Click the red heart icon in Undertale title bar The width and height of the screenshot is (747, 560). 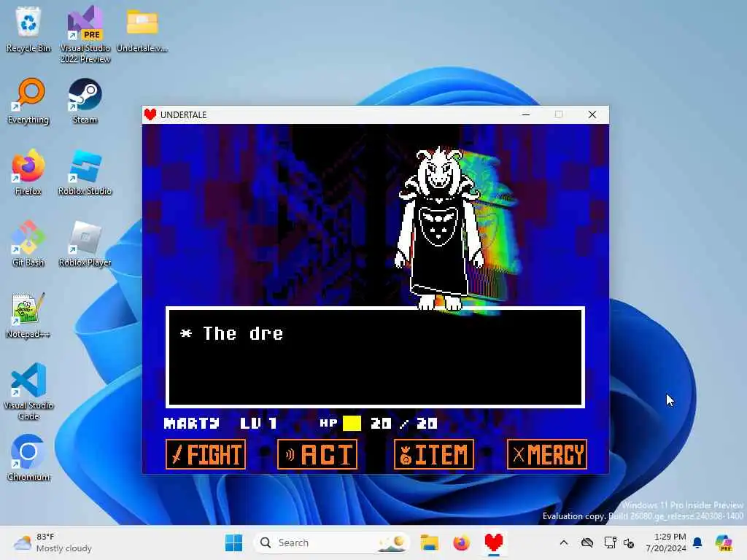coord(150,114)
